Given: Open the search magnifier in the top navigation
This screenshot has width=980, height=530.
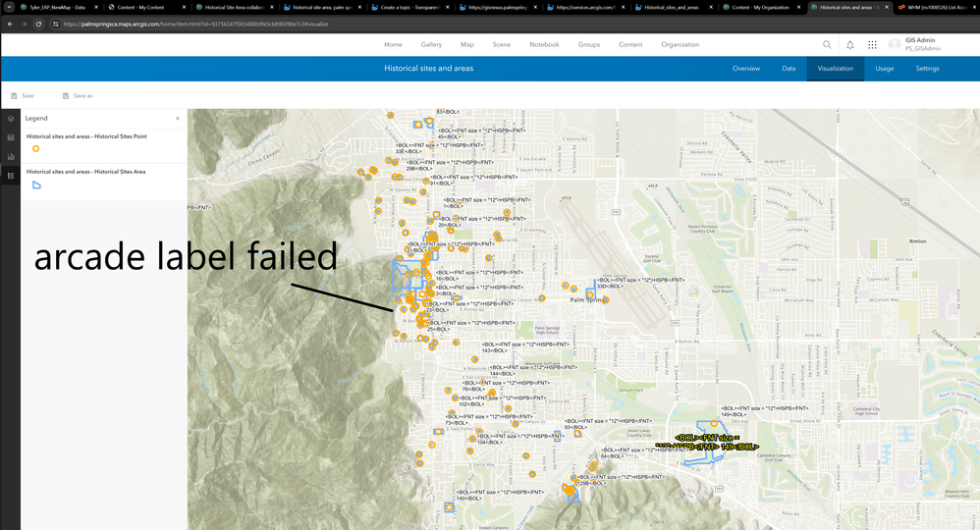Looking at the screenshot, I should [x=827, y=44].
